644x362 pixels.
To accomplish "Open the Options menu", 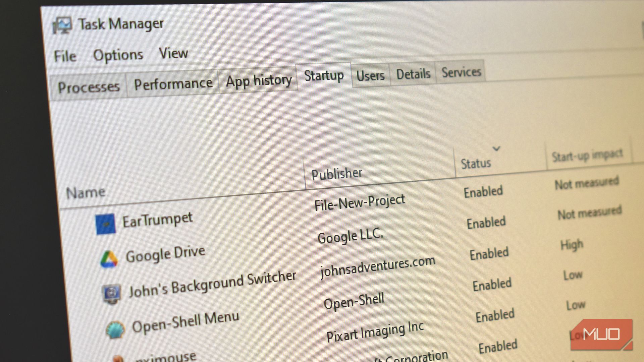I will click(x=118, y=54).
